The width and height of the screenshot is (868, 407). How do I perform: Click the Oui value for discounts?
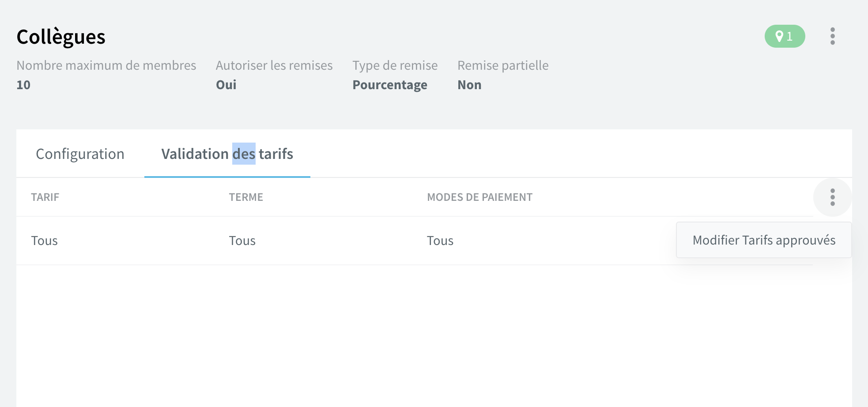click(x=226, y=85)
